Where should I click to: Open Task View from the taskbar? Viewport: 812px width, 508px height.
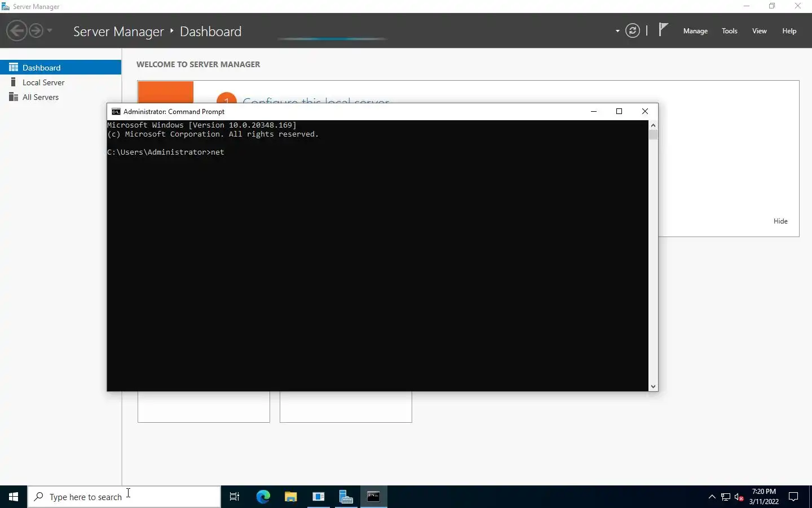pos(235,497)
